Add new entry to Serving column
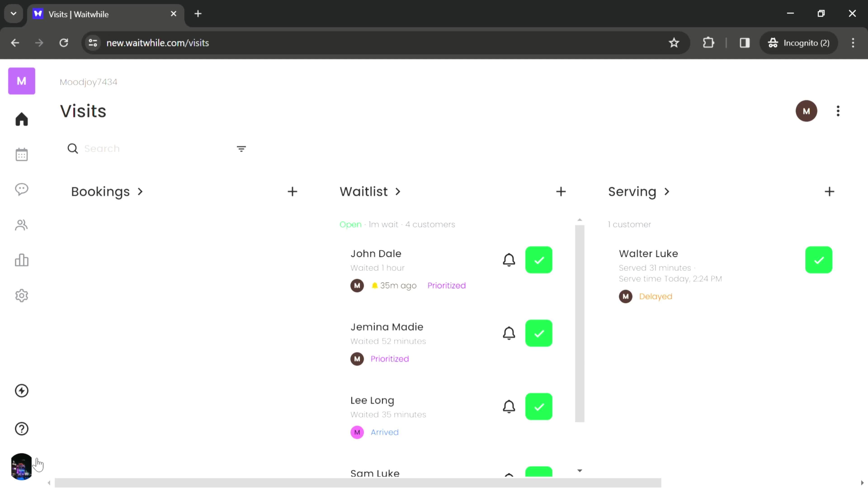The height and width of the screenshot is (488, 868). point(829,191)
